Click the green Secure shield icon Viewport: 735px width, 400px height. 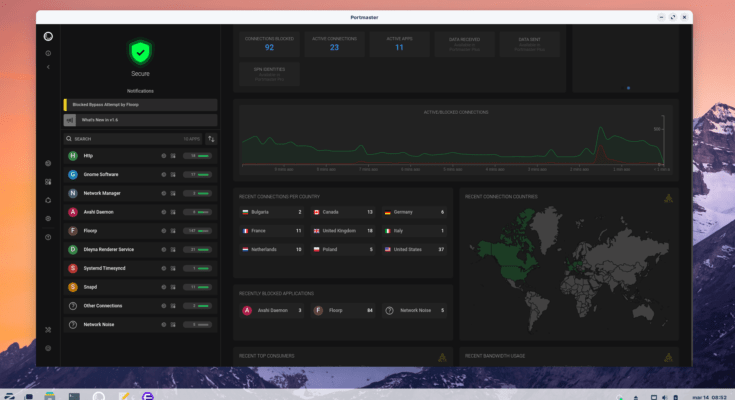140,53
